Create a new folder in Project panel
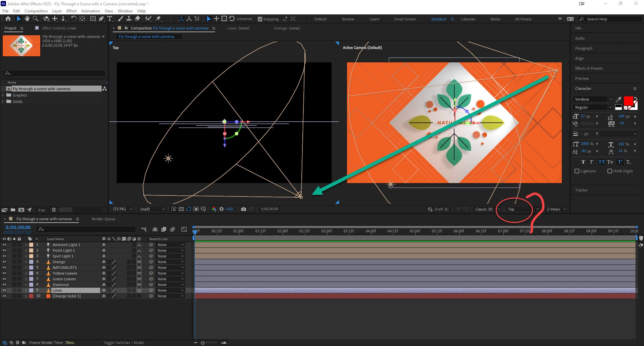 tap(13, 210)
